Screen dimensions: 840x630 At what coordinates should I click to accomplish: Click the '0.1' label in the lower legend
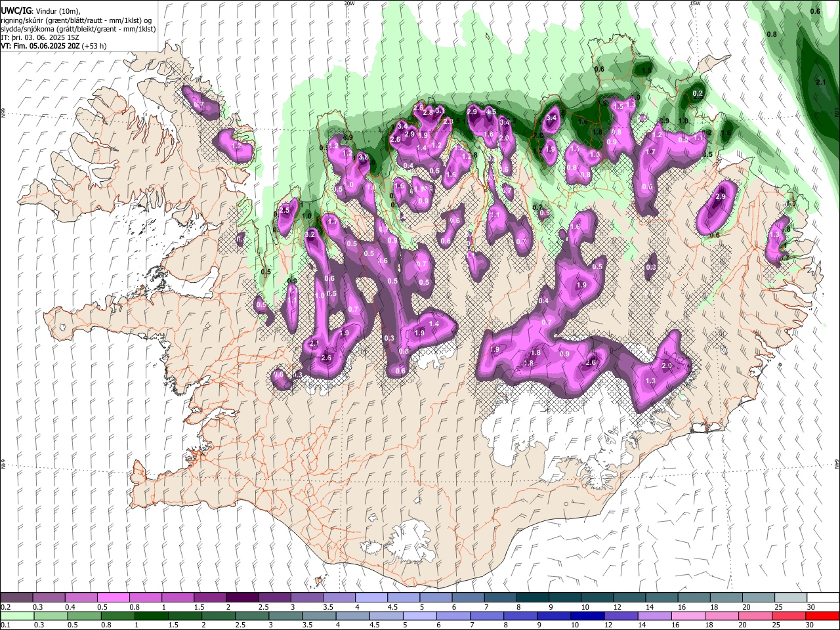click(x=5, y=625)
